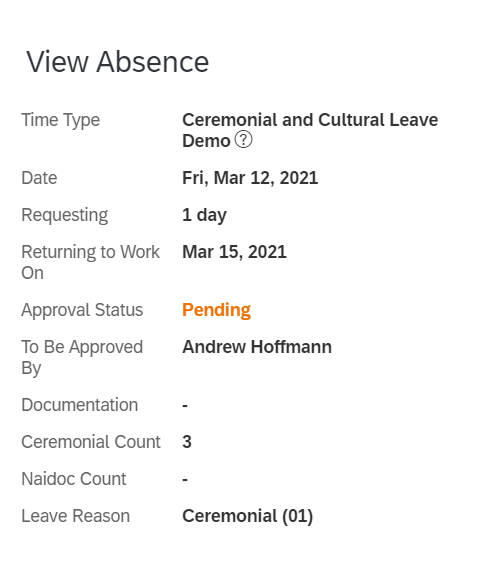Click the Returning to Work On label
This screenshot has height=581, width=494.
90,262
